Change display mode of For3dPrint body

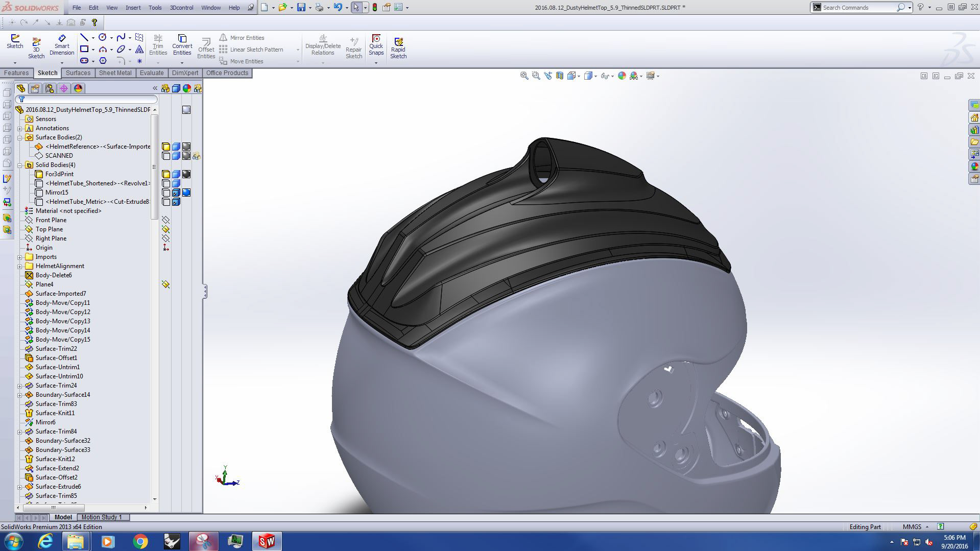click(x=176, y=174)
